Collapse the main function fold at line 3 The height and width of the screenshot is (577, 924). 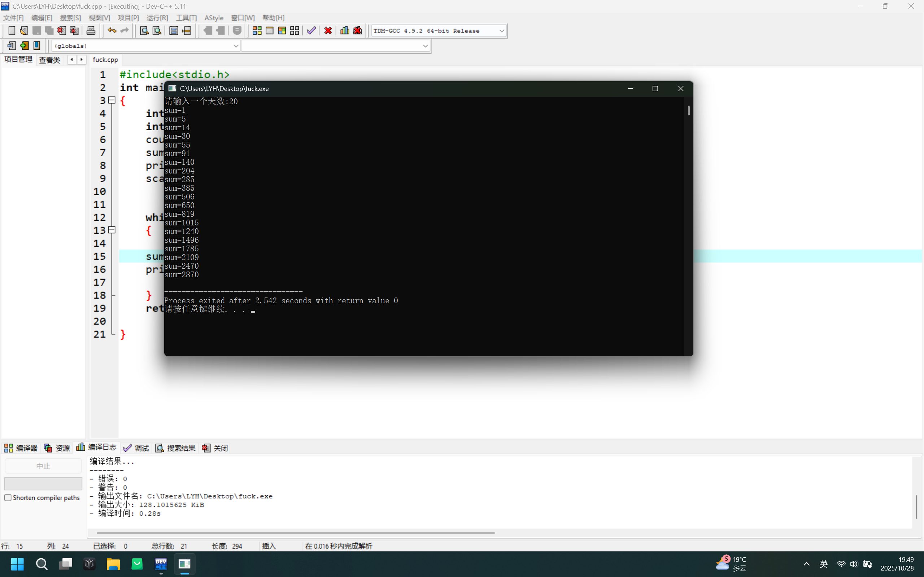coord(112,100)
